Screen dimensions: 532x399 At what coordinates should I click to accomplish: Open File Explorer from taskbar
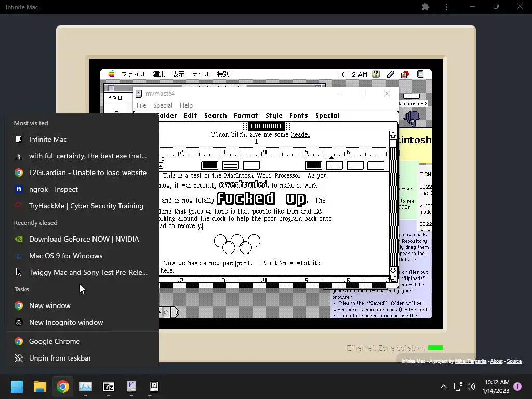[x=39, y=387]
